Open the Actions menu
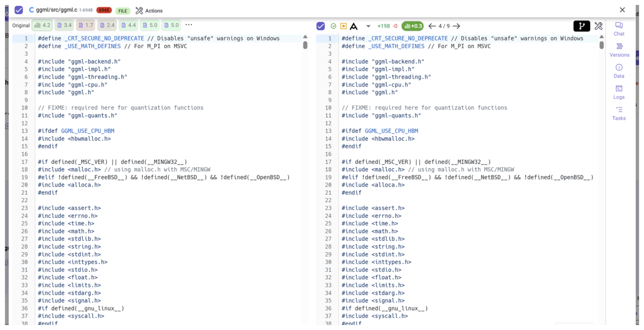 [x=149, y=11]
